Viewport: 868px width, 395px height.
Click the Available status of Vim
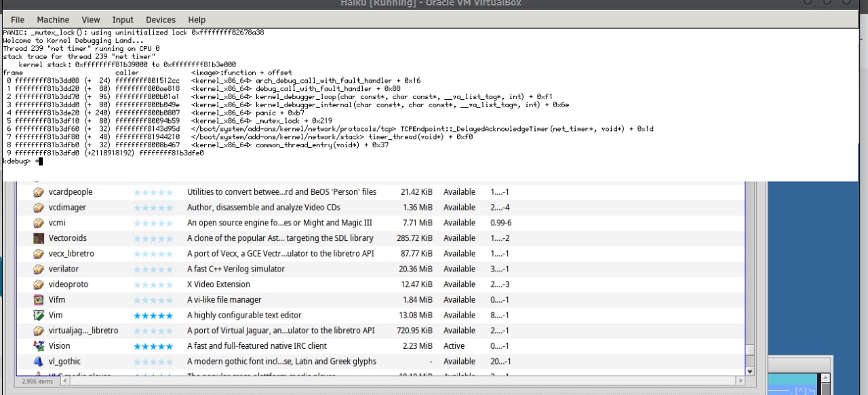tap(459, 315)
